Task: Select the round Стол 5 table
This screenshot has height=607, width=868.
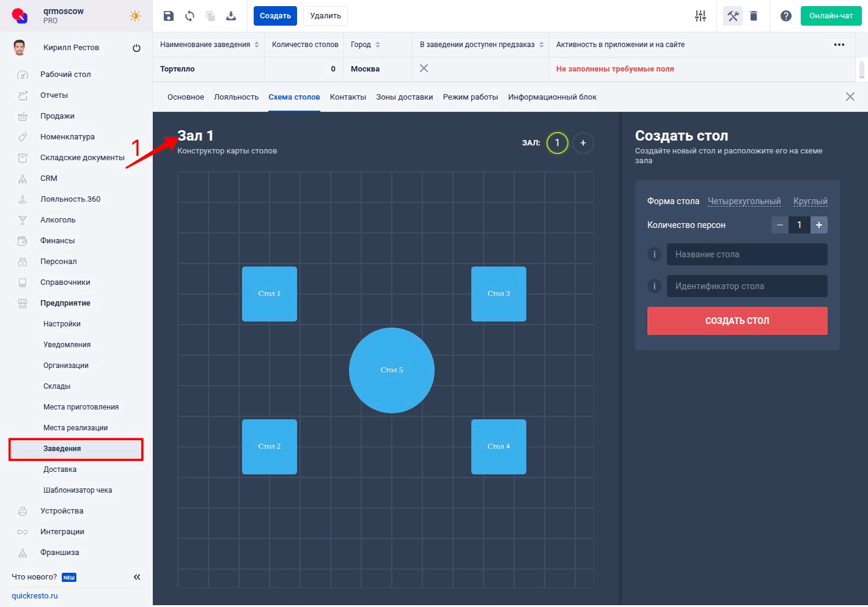Action: tap(392, 370)
